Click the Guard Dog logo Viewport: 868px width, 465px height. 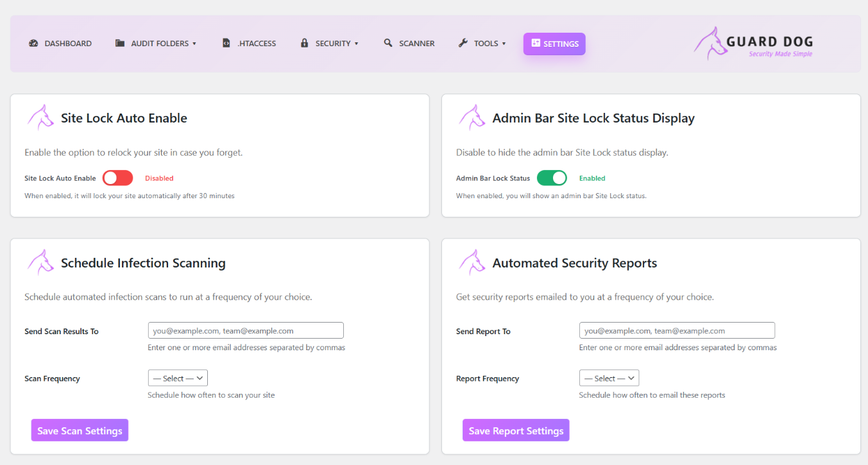point(753,44)
